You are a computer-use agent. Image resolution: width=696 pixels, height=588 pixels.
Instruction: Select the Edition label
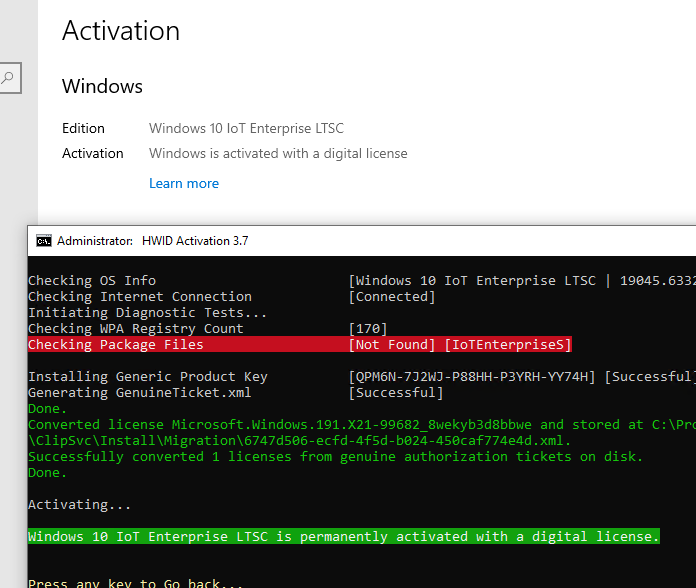point(83,128)
